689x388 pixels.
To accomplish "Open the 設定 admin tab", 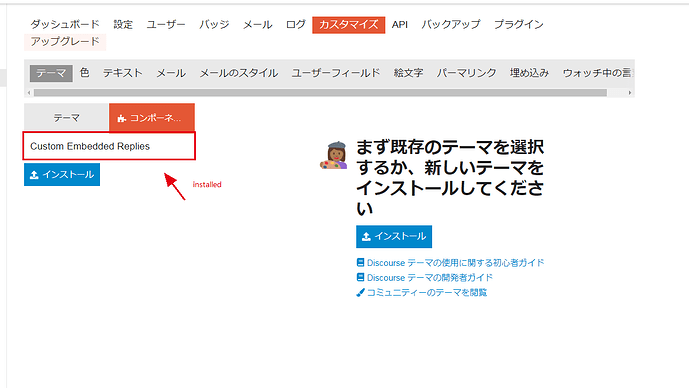I will point(123,25).
